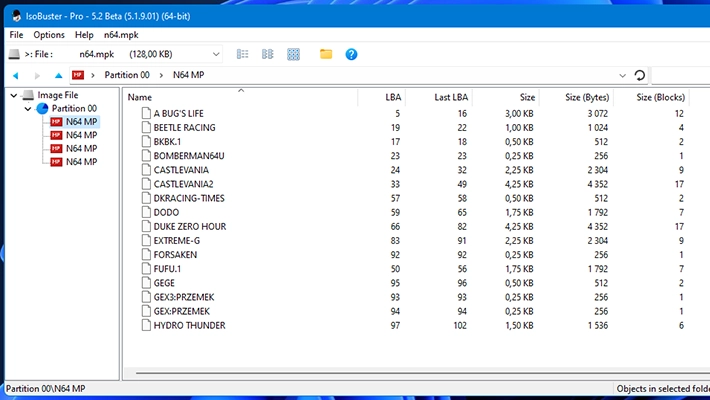Open the File menu

(16, 35)
